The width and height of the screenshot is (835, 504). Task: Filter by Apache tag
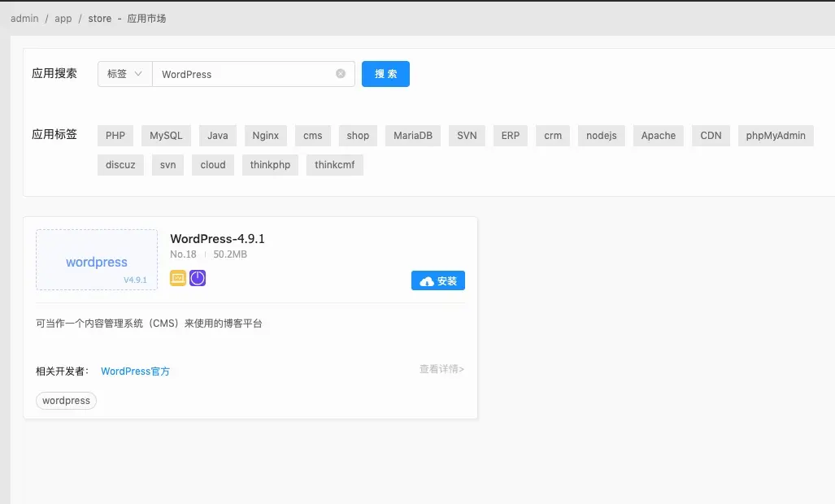(x=659, y=136)
